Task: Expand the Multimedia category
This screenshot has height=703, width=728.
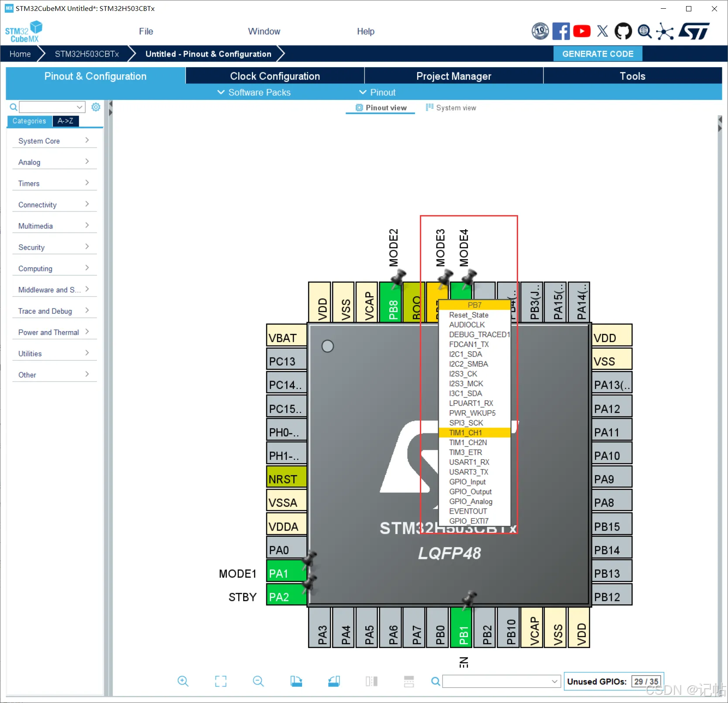Action: (54, 226)
